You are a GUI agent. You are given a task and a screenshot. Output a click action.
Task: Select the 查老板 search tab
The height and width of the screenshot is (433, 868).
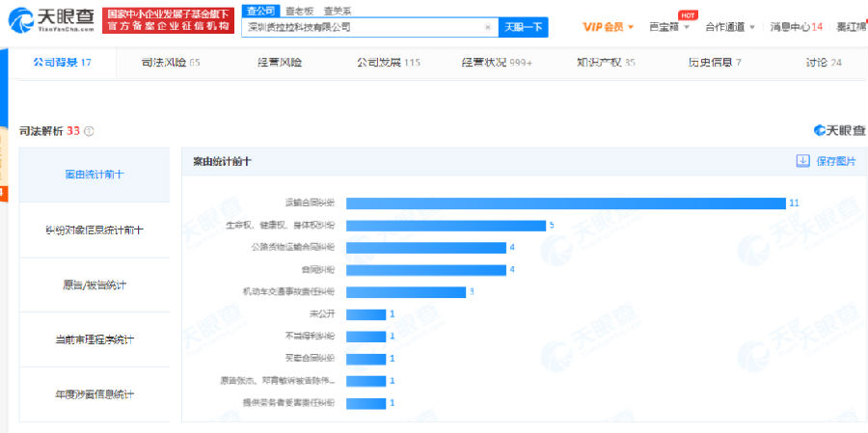click(298, 11)
